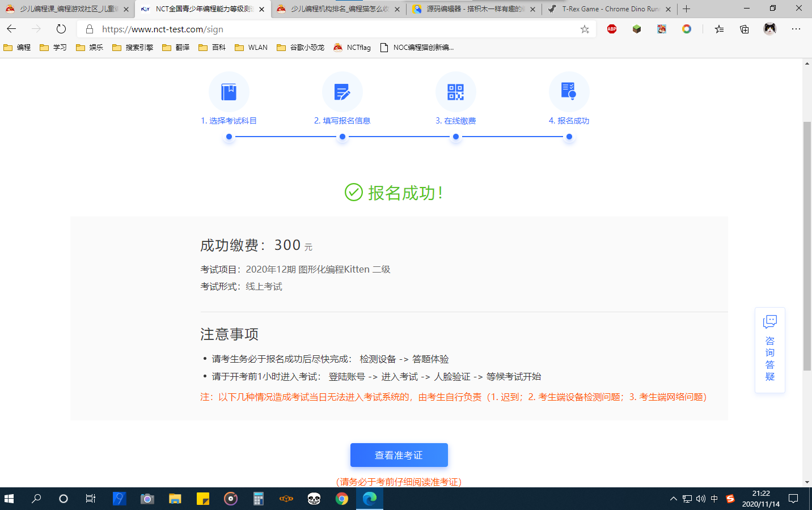The height and width of the screenshot is (510, 812).
Task: Click the green checkmark success icon
Action: click(354, 193)
